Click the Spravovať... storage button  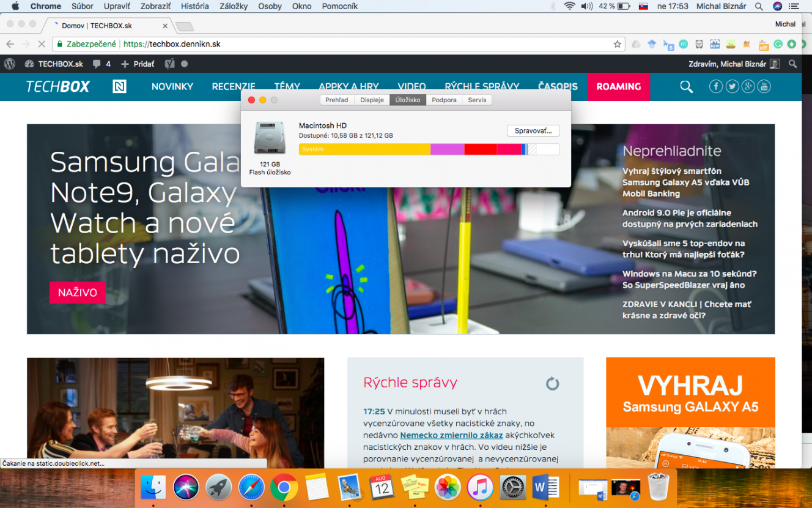pos(533,131)
